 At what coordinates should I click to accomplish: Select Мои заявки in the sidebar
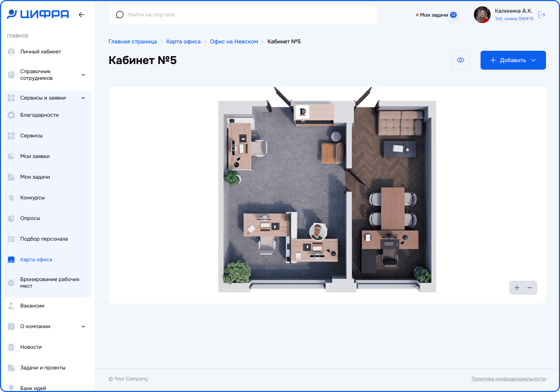pyautogui.click(x=35, y=156)
